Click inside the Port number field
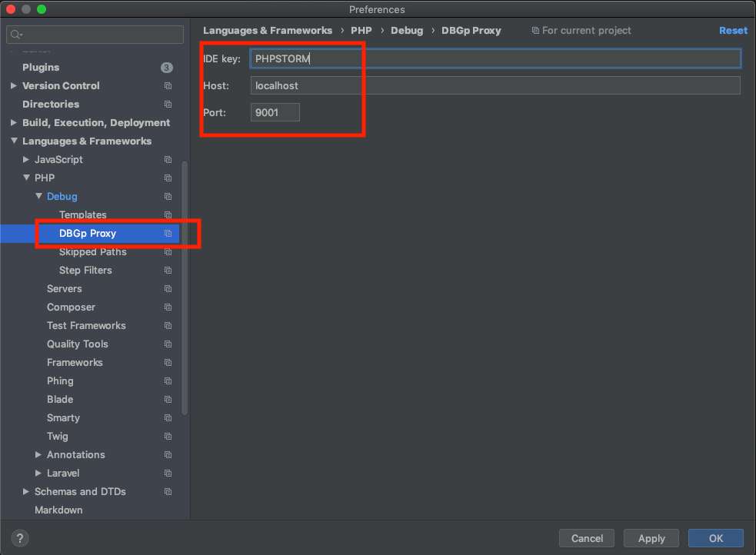Image resolution: width=756 pixels, height=555 pixels. 275,111
